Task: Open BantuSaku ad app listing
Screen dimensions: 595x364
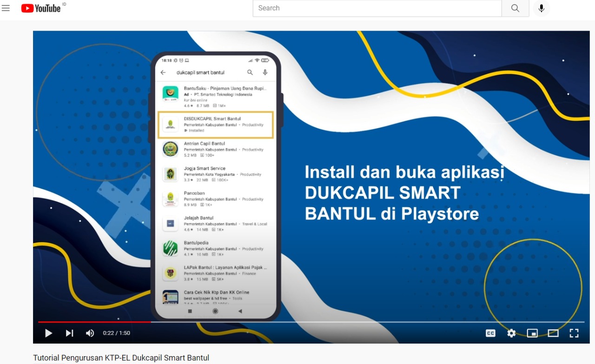Action: [x=216, y=97]
